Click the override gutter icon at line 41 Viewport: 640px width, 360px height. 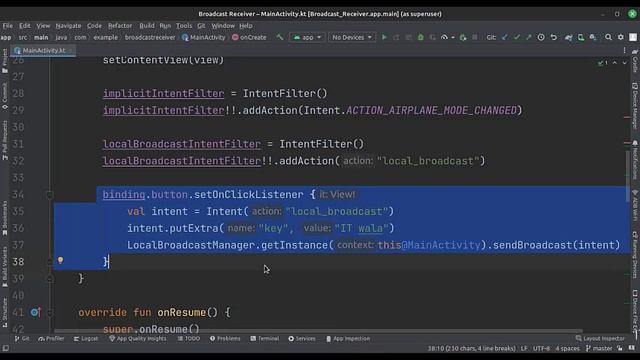coord(35,312)
